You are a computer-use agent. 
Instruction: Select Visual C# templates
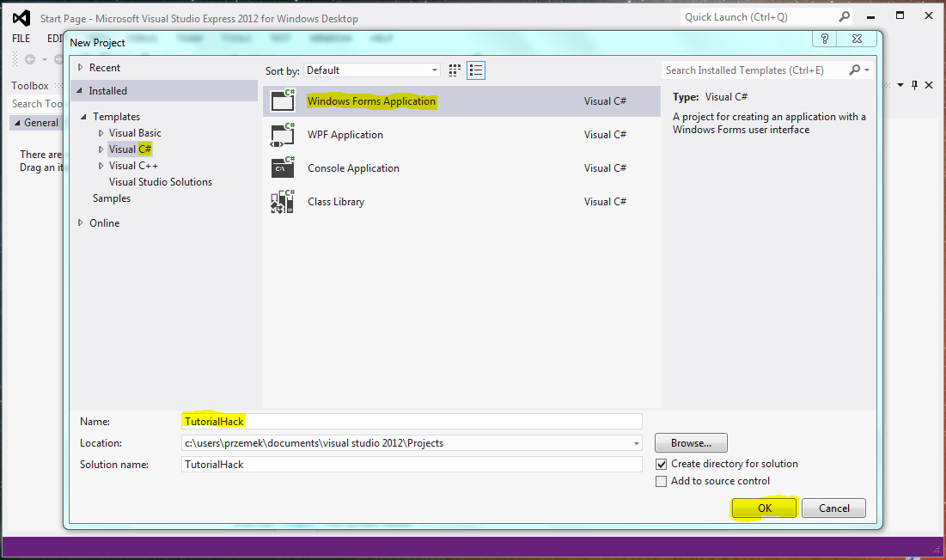point(131,149)
